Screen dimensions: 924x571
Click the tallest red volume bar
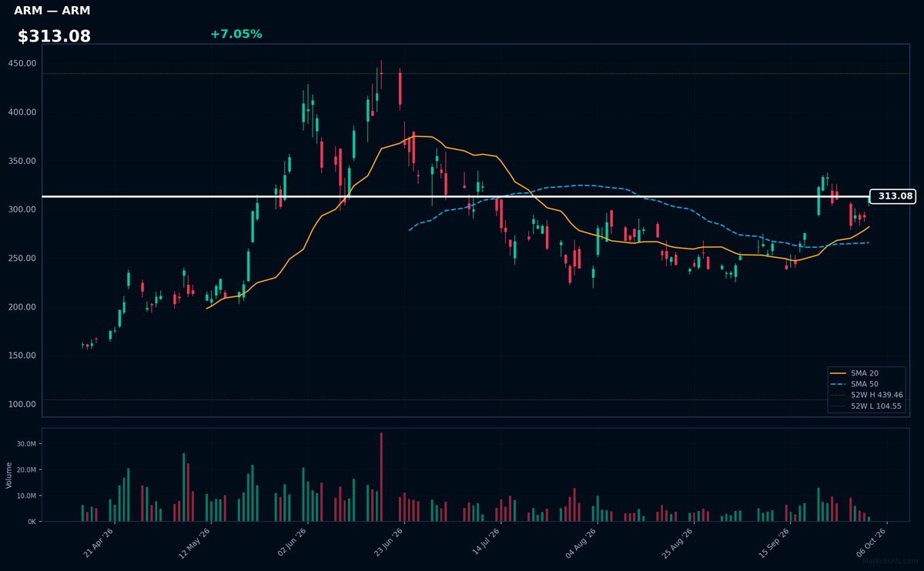pyautogui.click(x=381, y=477)
